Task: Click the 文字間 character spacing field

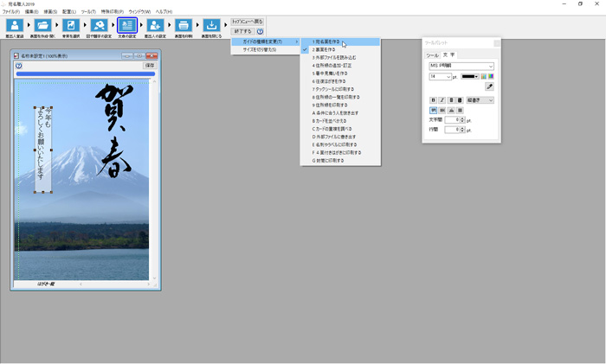Action: coord(454,120)
